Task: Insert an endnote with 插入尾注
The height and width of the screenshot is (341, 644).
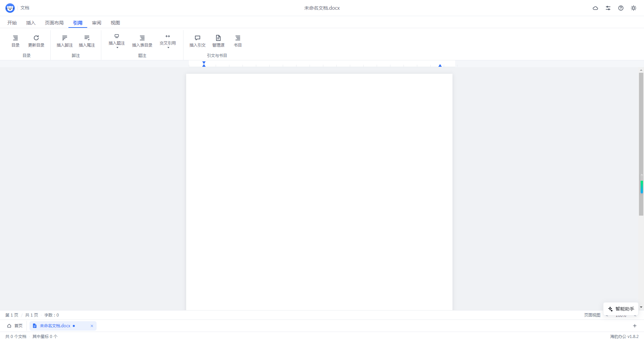Action: click(87, 41)
